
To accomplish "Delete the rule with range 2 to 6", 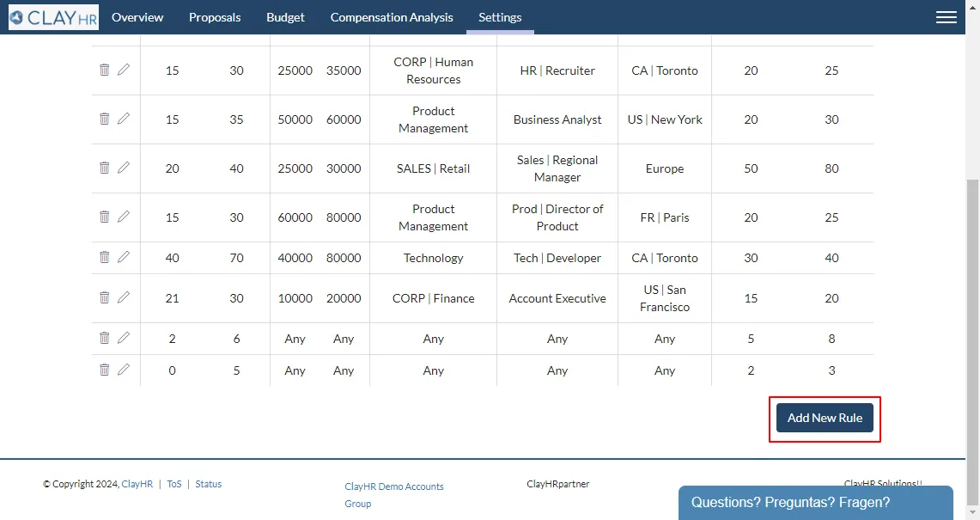I will click(x=105, y=338).
